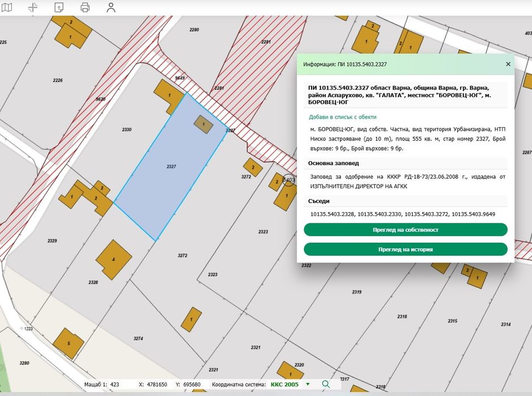
Task: Click the dropdown arrow beside ККС 2005
Action: click(308, 385)
